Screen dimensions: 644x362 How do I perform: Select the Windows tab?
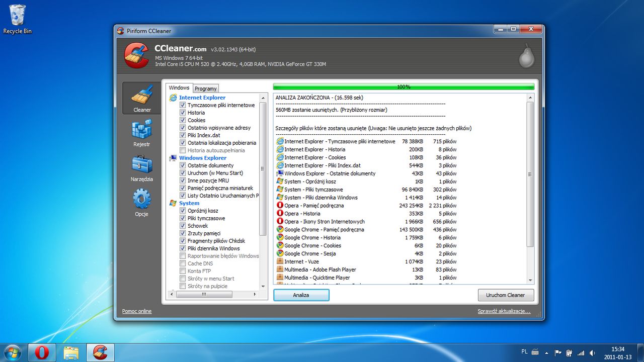pos(179,88)
